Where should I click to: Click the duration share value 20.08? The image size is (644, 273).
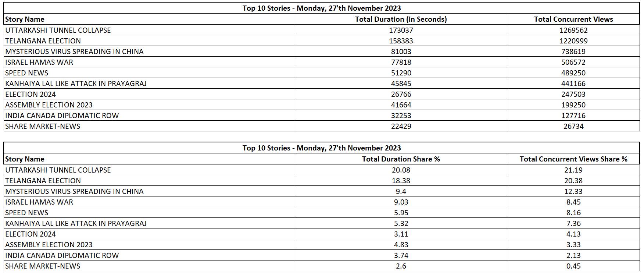[401, 170]
